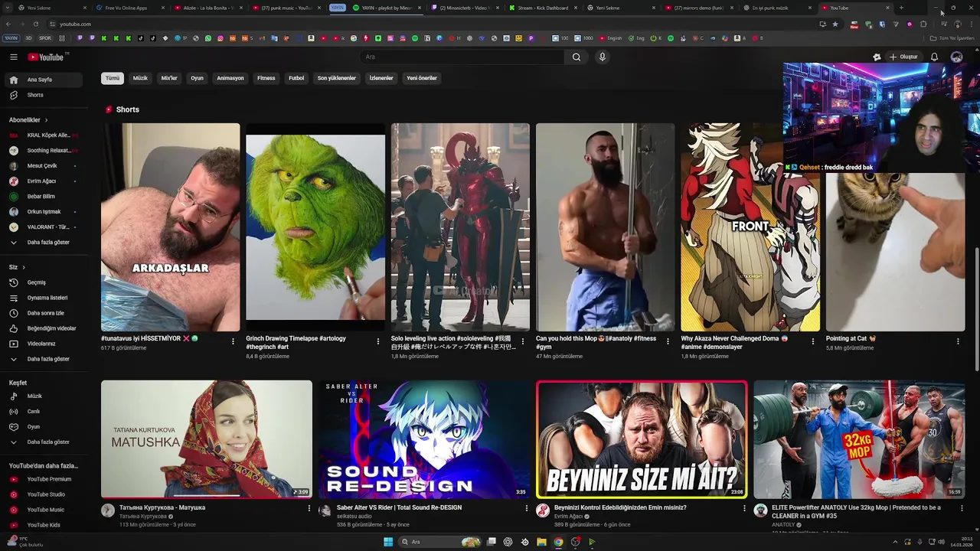Open Evrim Ağacı subscription channel
The width and height of the screenshot is (980, 551).
(43, 181)
